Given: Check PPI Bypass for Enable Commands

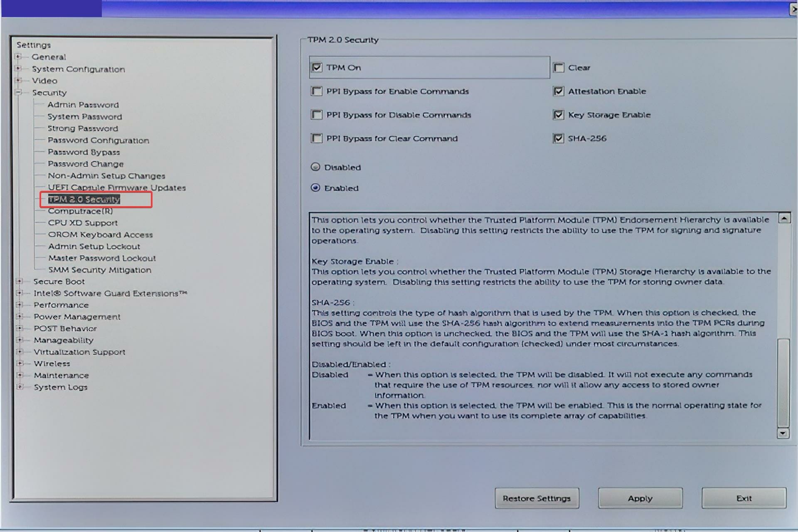Looking at the screenshot, I should click(x=317, y=91).
